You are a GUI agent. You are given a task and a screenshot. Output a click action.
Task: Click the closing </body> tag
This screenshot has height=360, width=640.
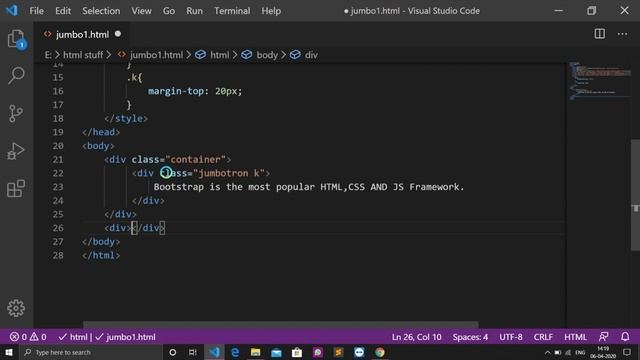point(101,242)
